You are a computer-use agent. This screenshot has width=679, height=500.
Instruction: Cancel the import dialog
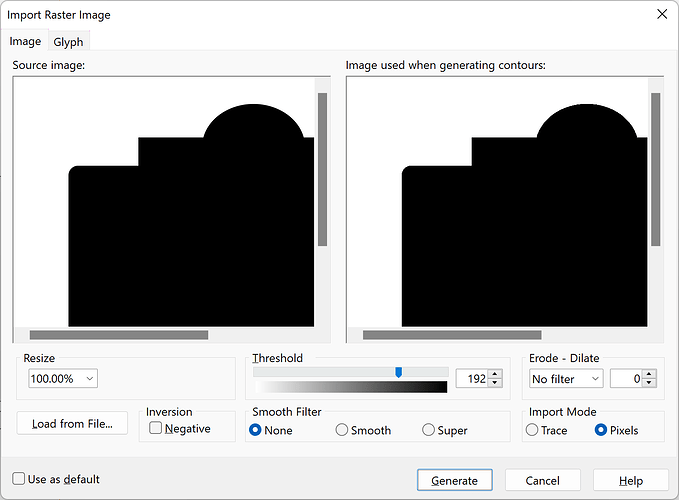tap(542, 480)
